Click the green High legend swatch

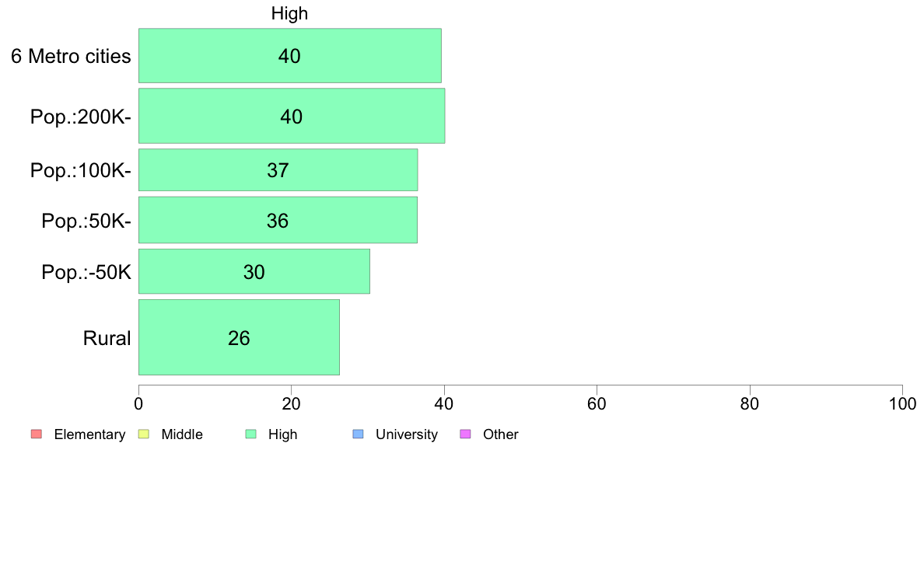point(251,434)
